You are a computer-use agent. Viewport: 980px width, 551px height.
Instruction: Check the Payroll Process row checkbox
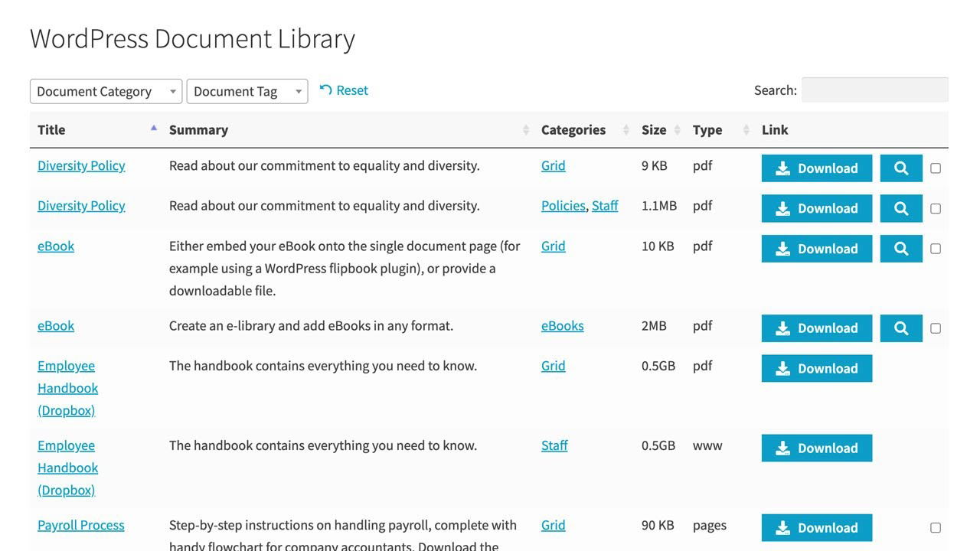click(x=936, y=527)
